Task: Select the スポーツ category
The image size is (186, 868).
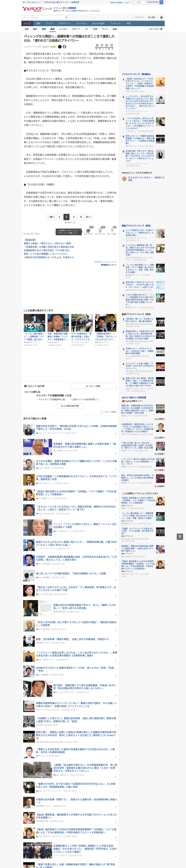Action: 76,29
